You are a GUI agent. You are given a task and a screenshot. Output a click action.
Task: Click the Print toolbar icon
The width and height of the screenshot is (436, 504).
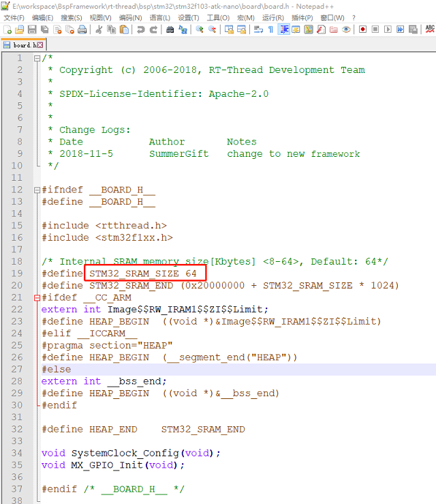click(x=82, y=30)
